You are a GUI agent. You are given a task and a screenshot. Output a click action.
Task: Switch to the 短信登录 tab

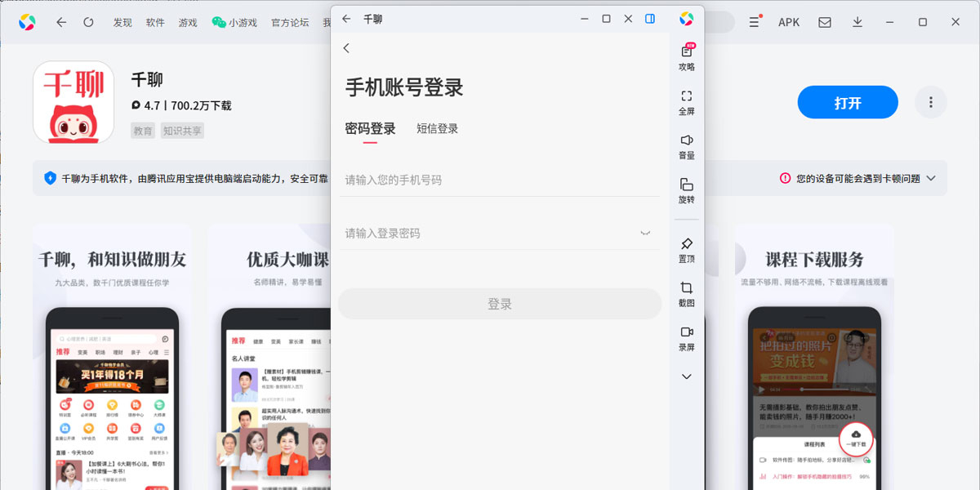click(437, 128)
